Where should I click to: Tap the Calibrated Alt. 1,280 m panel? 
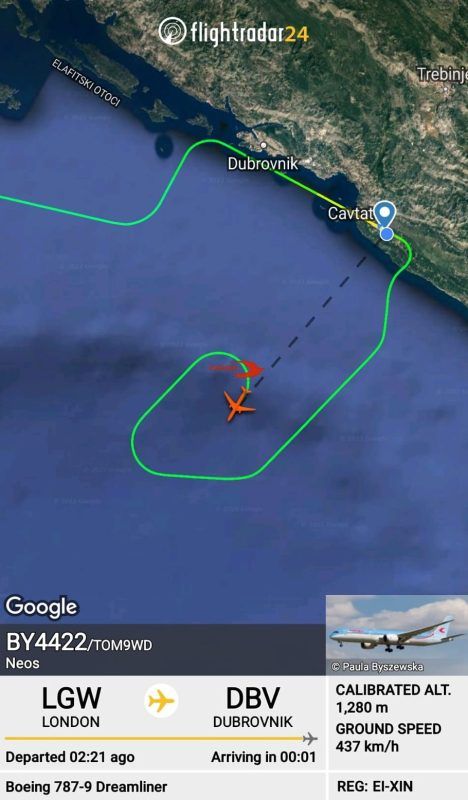393,698
